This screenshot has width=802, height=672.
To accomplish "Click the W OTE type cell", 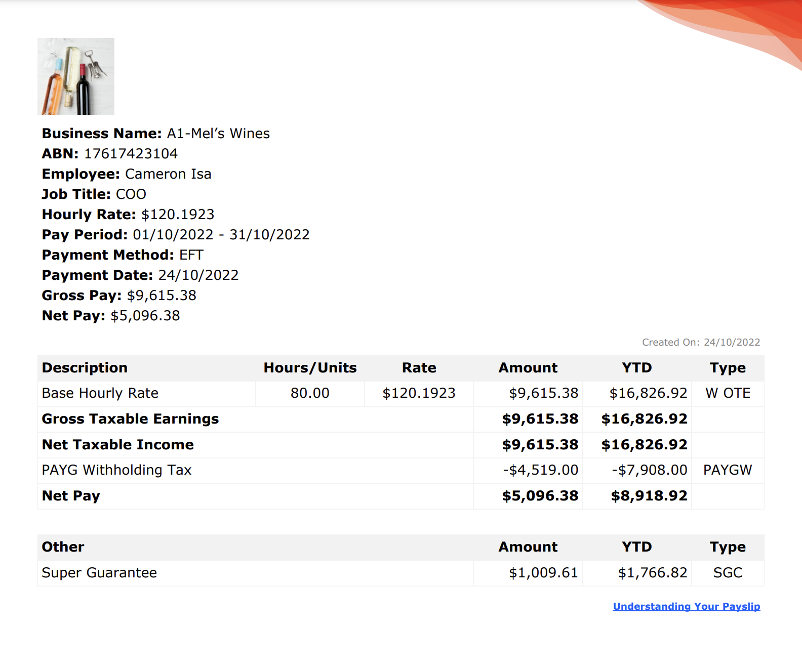I will [x=728, y=393].
